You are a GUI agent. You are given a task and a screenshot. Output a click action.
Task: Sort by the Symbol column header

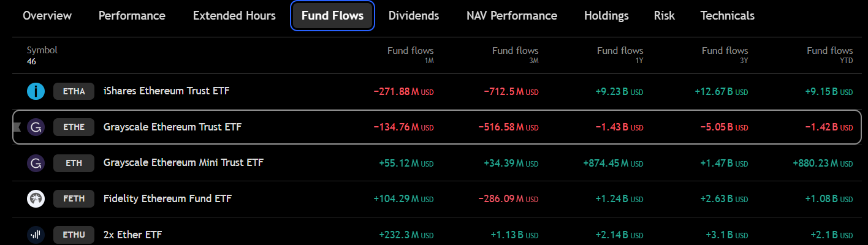click(42, 51)
